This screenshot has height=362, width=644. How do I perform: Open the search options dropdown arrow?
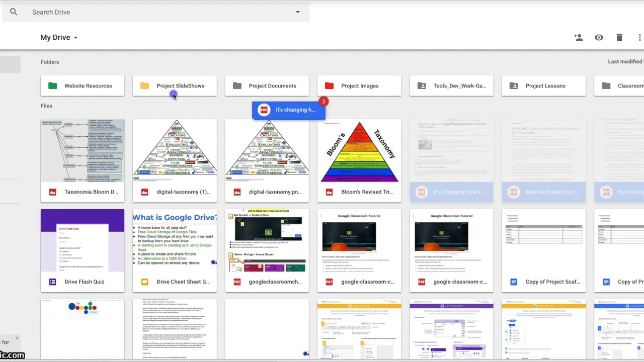(x=297, y=12)
